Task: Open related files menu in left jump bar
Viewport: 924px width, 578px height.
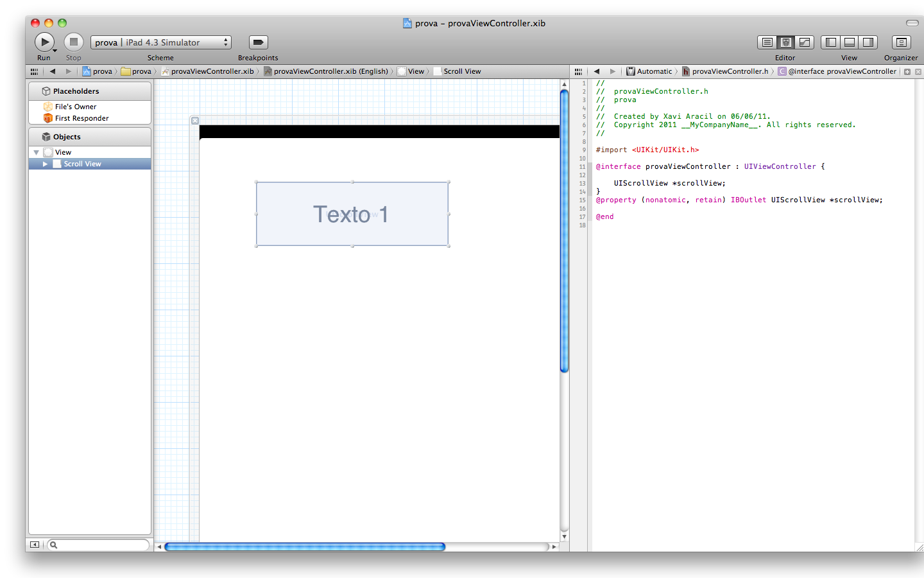Action: 34,71
